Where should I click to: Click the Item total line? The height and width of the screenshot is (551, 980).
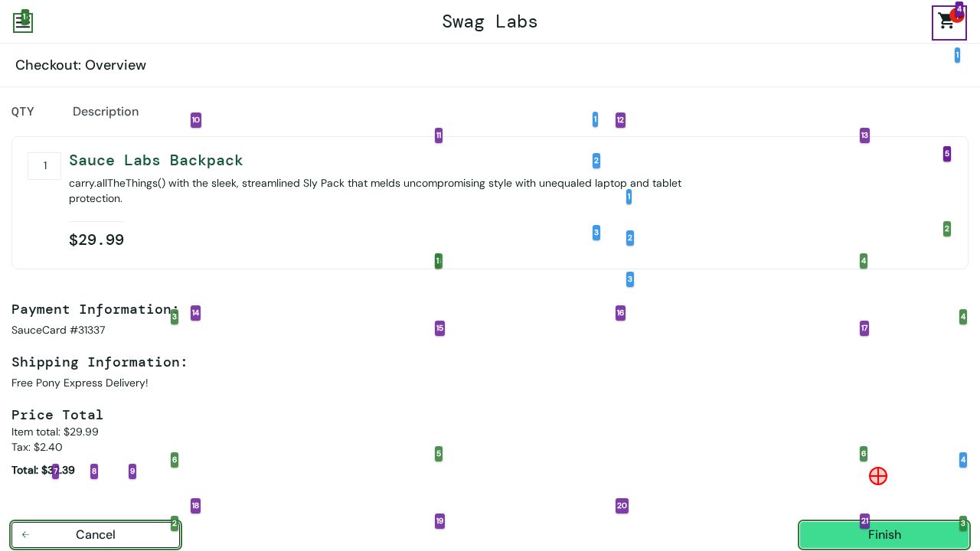[55, 432]
